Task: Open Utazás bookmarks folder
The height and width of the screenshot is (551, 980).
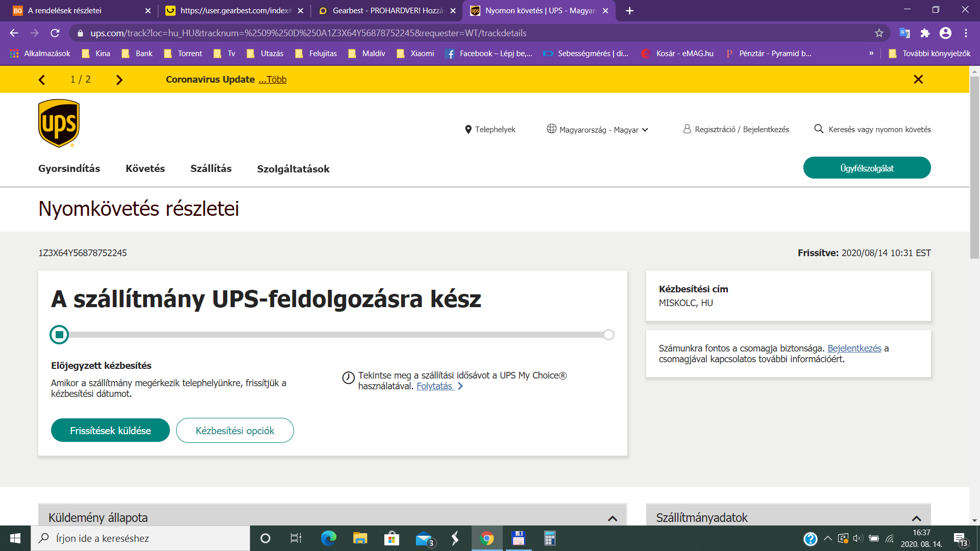Action: click(x=265, y=54)
